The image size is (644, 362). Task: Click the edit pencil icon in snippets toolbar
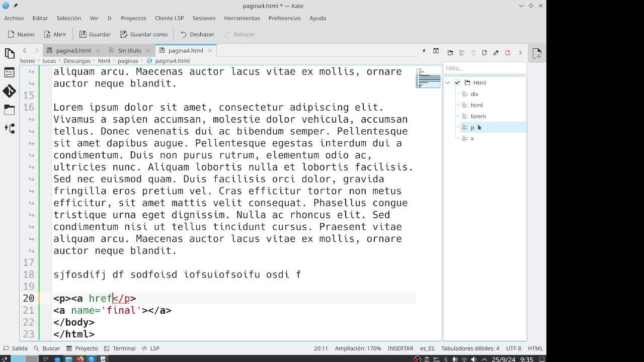point(496,53)
